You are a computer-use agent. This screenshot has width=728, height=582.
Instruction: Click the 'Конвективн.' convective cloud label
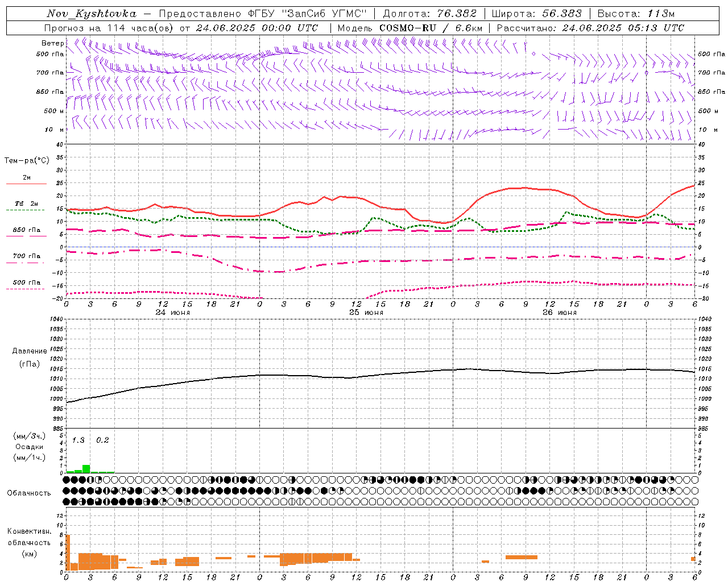(x=30, y=531)
